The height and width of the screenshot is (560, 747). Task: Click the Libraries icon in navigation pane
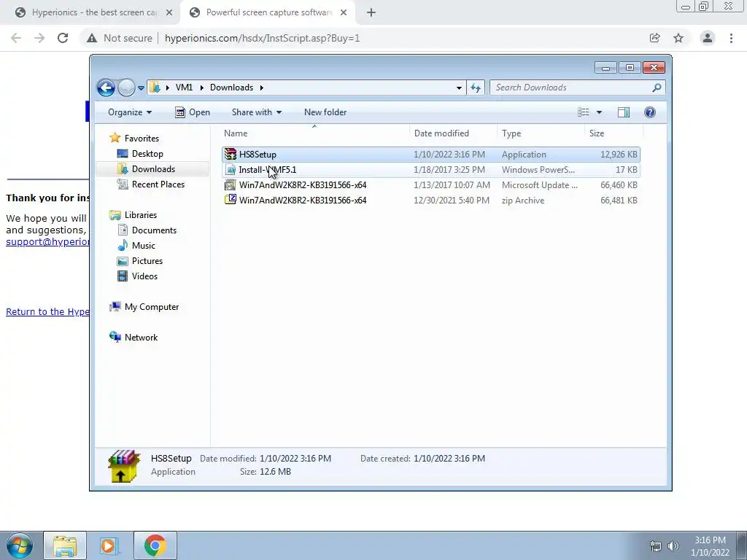pyautogui.click(x=115, y=215)
